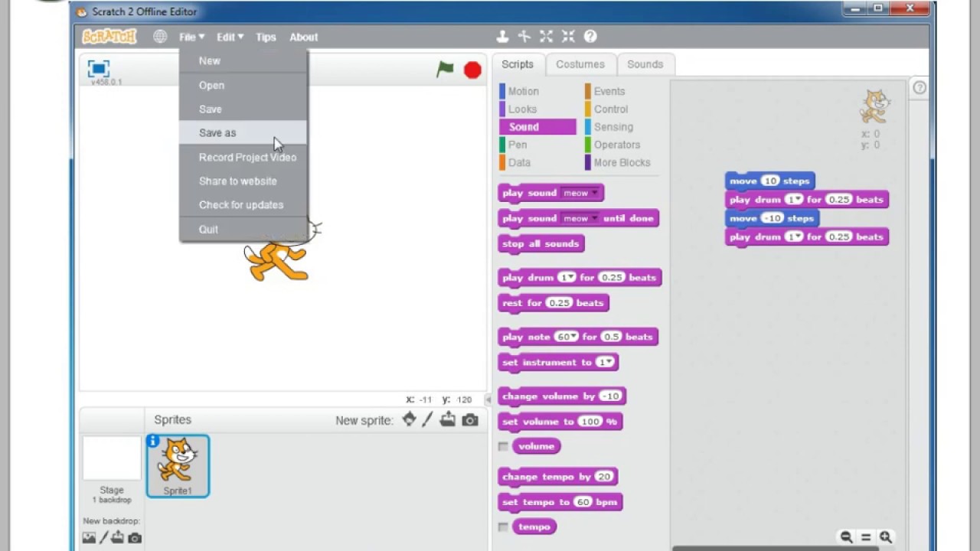
Task: Paint a new backdrop
Action: (x=104, y=538)
